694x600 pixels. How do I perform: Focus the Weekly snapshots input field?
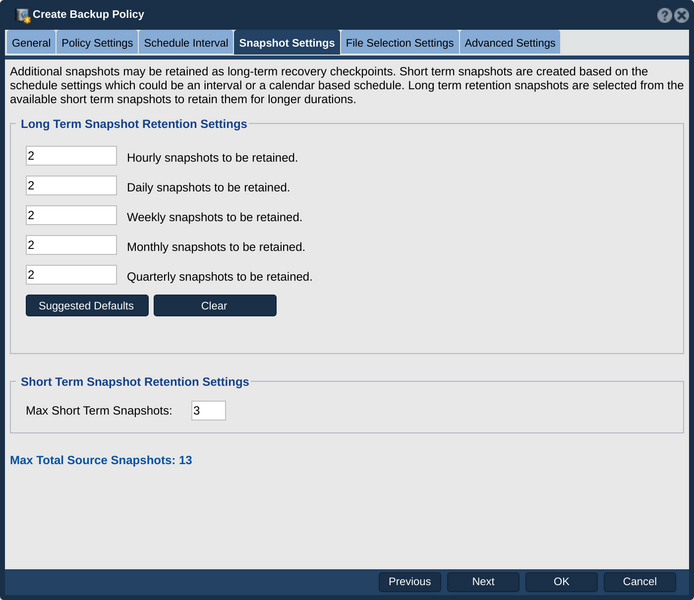coord(71,215)
